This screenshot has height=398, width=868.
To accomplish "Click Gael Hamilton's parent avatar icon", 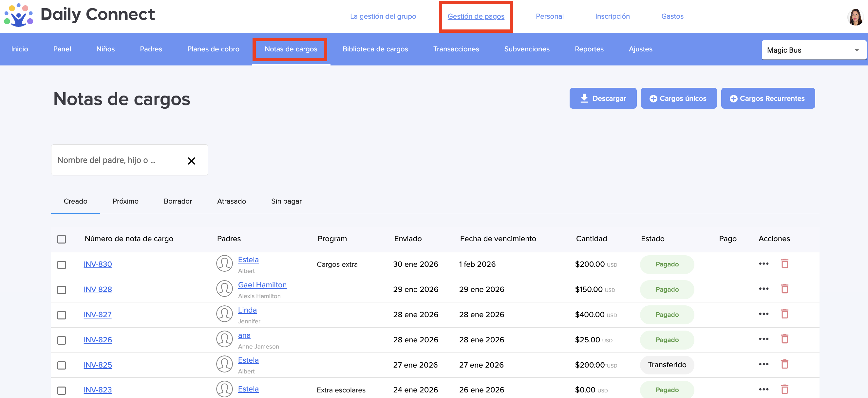I will coord(224,289).
